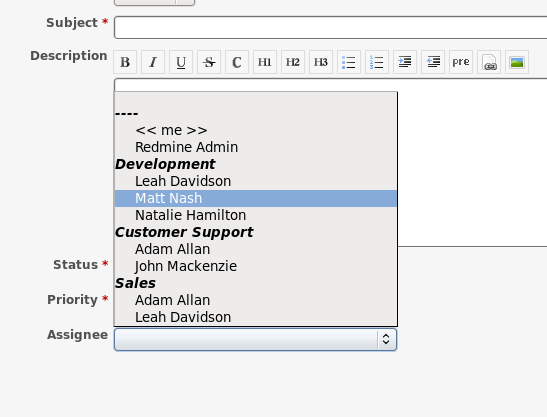547x417 pixels.
Task: Select Matt Nash as assignee
Action: click(x=256, y=198)
